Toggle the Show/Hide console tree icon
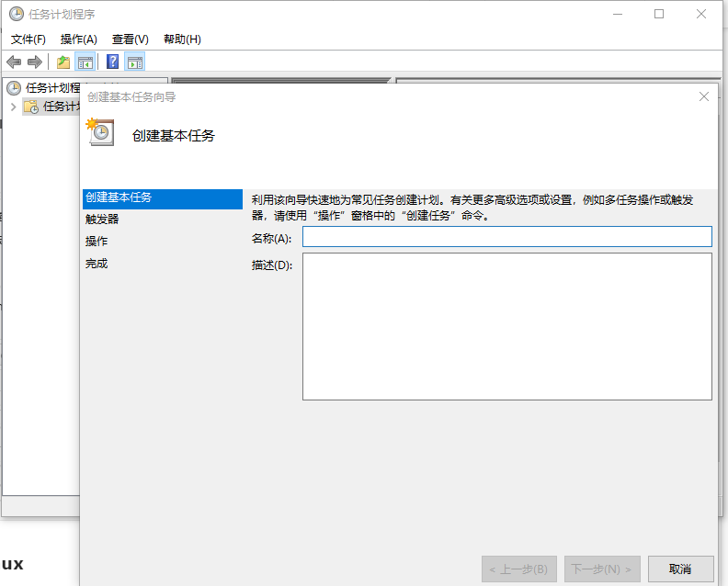This screenshot has width=728, height=586. pos(85,62)
